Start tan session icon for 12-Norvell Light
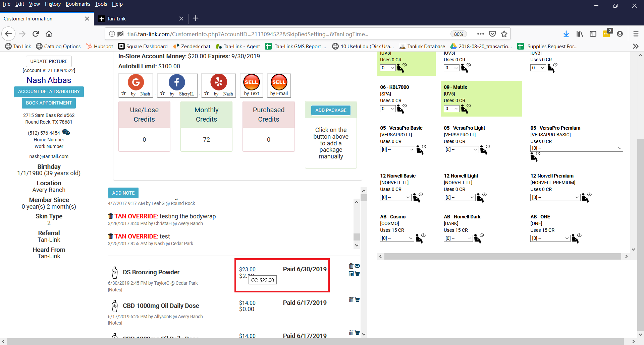The image size is (644, 345). 481,197
